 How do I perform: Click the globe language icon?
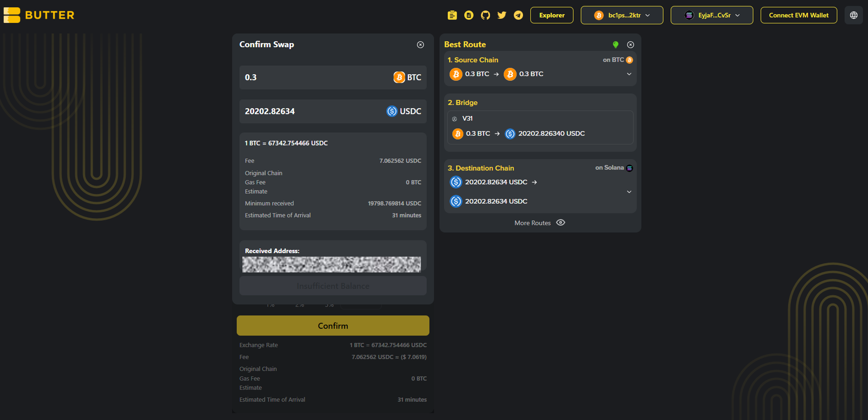click(854, 15)
